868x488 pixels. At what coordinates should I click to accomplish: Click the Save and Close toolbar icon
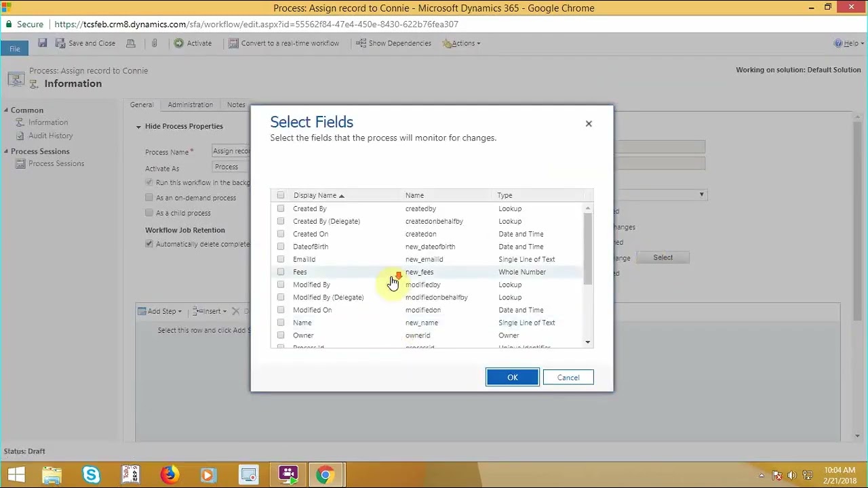click(x=60, y=43)
